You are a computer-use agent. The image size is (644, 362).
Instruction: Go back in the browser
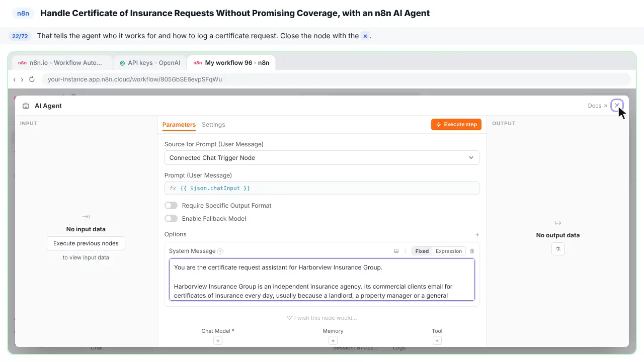(15, 79)
